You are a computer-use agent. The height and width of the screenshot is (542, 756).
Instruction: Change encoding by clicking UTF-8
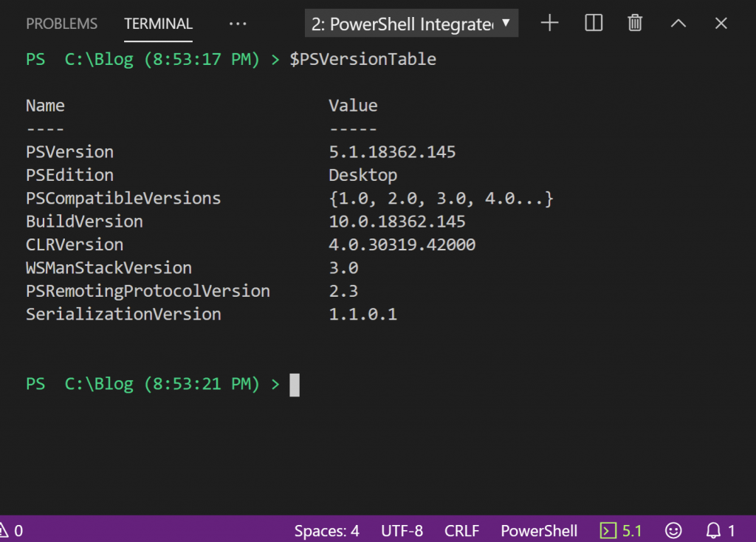pos(402,530)
